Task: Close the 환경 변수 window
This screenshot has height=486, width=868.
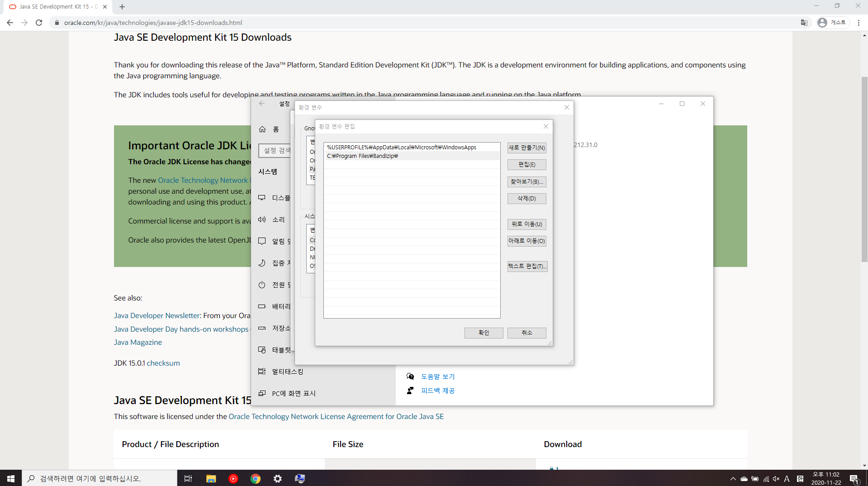Action: click(x=566, y=107)
